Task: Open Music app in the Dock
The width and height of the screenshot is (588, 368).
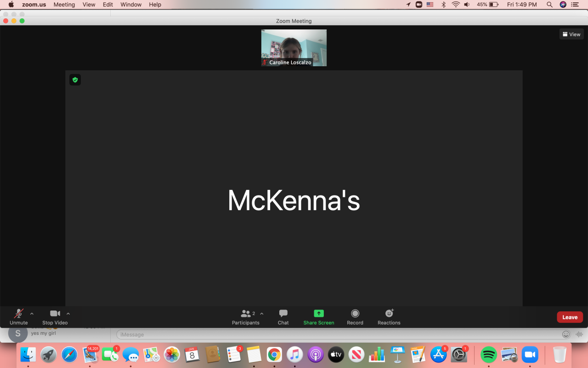Action: point(295,354)
